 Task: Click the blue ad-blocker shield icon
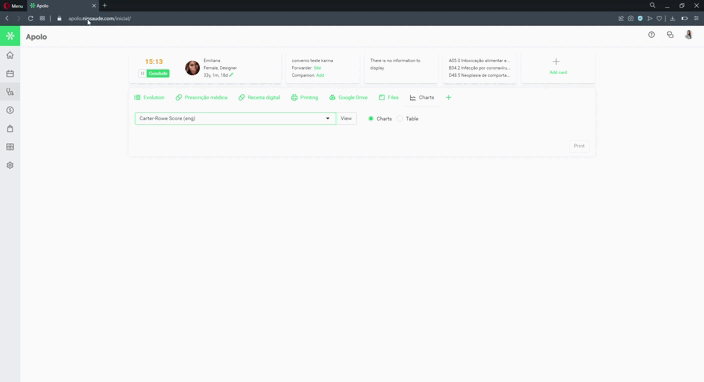[640, 18]
